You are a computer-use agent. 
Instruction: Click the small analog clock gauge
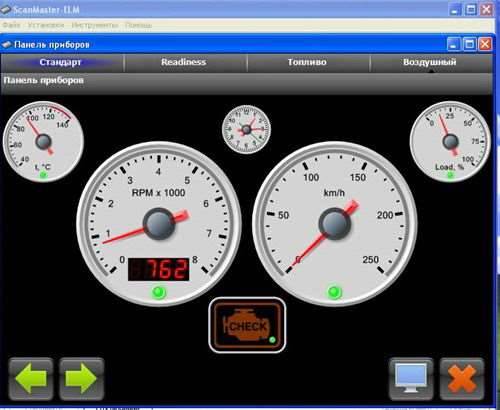pos(246,129)
